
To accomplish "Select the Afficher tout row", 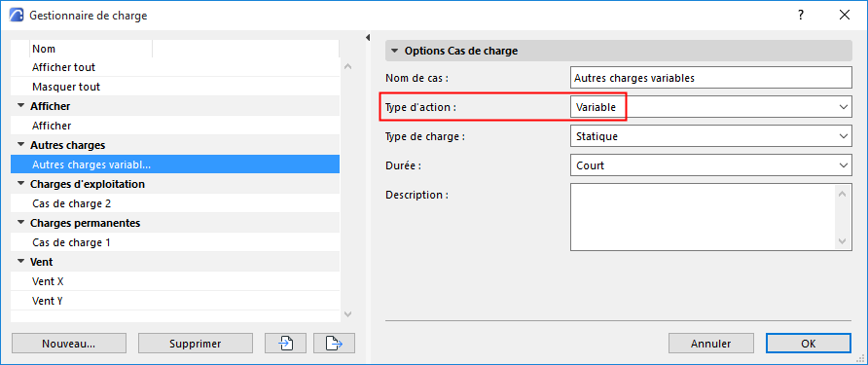I will click(175, 67).
